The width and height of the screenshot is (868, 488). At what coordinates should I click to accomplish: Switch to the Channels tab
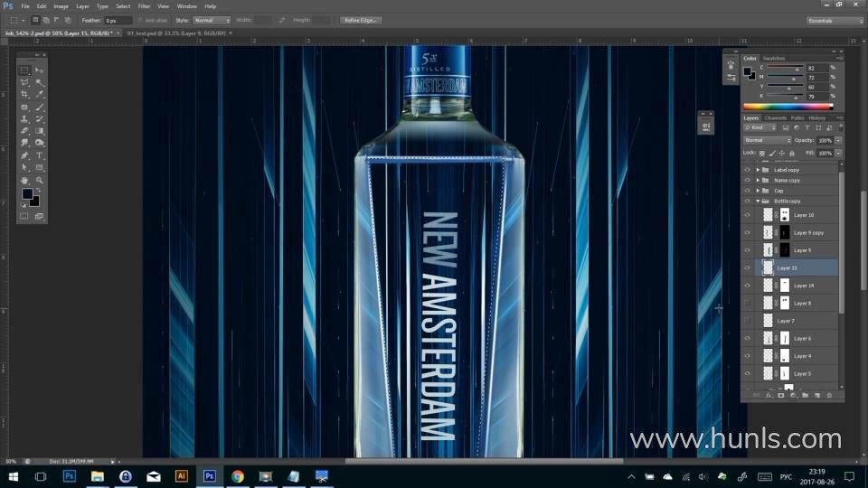click(x=776, y=118)
